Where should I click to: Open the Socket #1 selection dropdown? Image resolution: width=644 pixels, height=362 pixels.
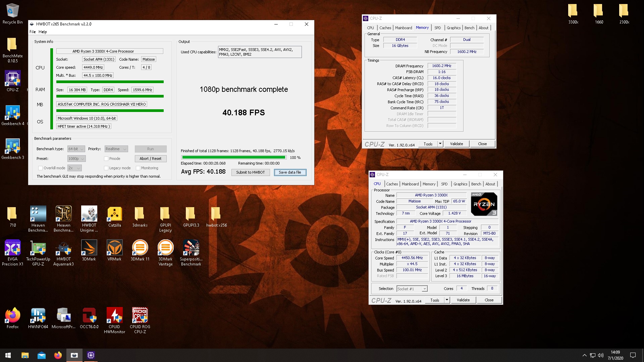[x=412, y=289]
